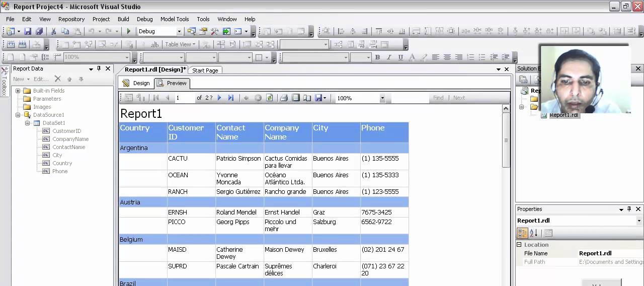Open the Repository menu
The width and height of the screenshot is (644, 286).
(71, 19)
